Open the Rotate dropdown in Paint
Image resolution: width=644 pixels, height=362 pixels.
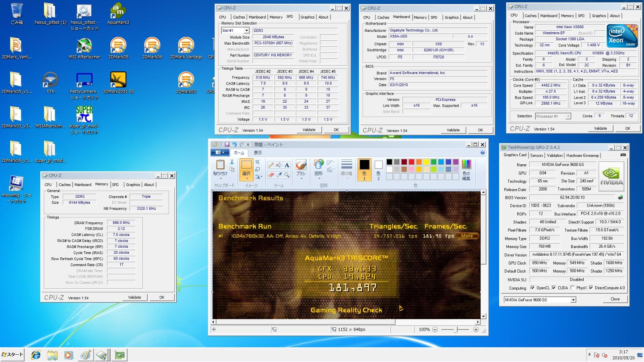(x=259, y=176)
